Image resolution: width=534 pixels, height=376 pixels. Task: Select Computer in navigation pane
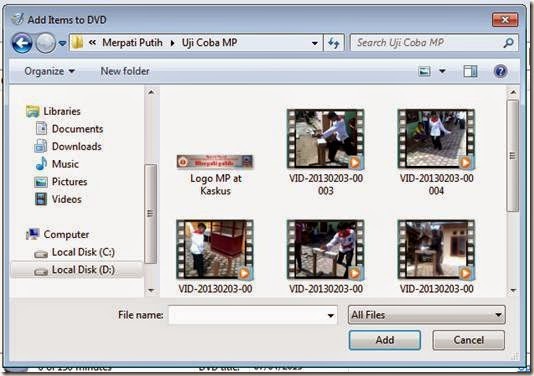(x=66, y=235)
